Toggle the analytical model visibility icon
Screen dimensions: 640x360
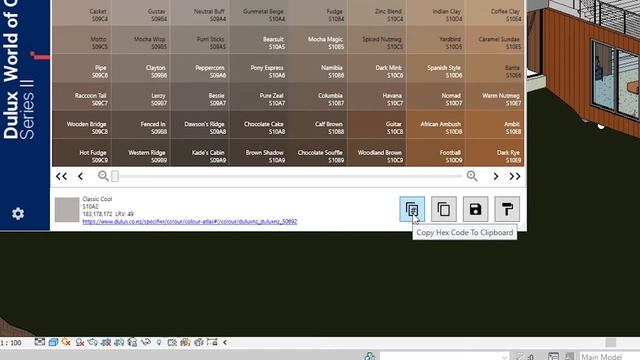tap(185, 342)
